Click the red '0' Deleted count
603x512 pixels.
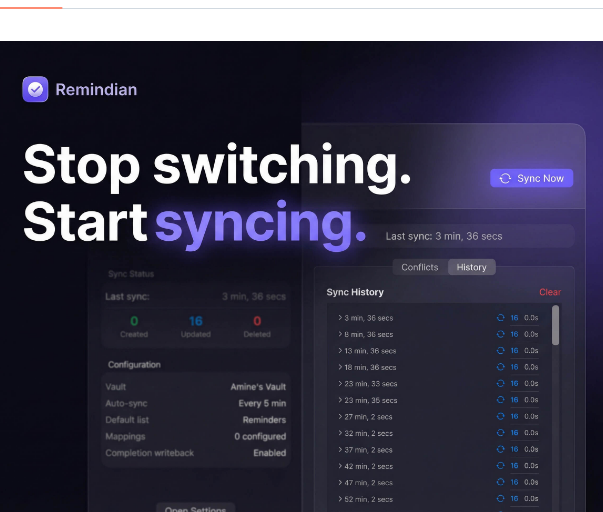(x=257, y=321)
